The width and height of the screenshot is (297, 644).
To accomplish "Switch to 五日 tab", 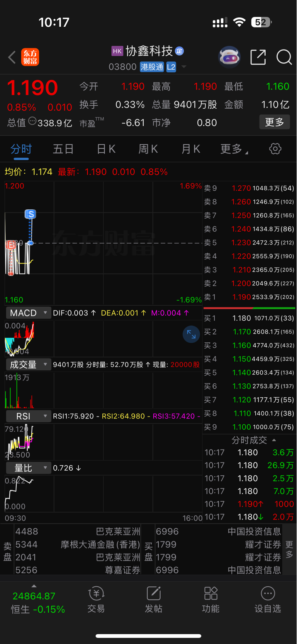I will (63, 149).
